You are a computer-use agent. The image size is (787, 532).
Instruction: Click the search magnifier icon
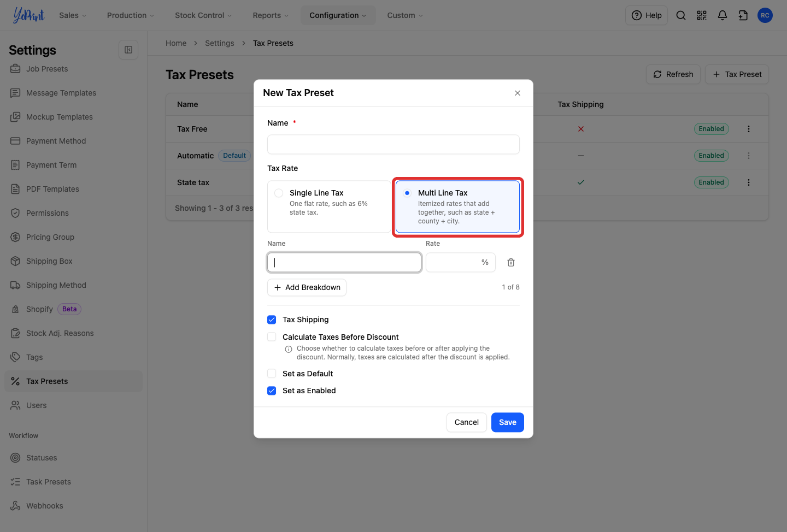click(x=681, y=15)
